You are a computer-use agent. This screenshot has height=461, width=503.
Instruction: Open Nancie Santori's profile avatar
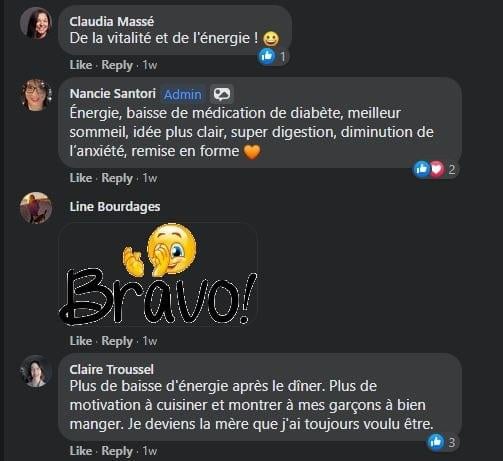coord(36,95)
